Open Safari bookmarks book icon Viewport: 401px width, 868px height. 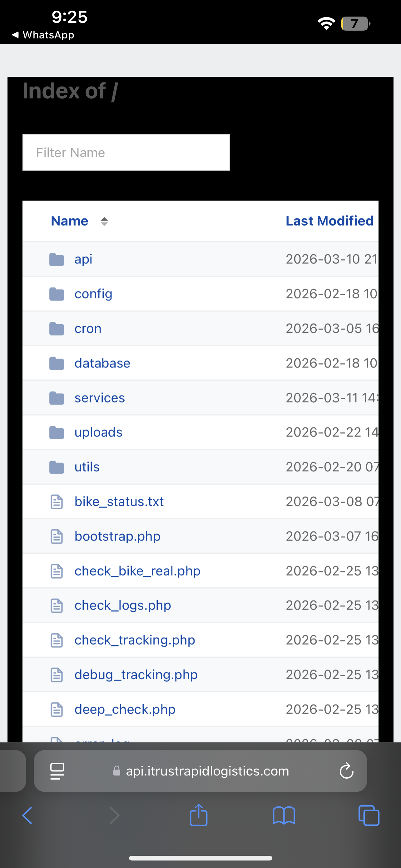284,816
